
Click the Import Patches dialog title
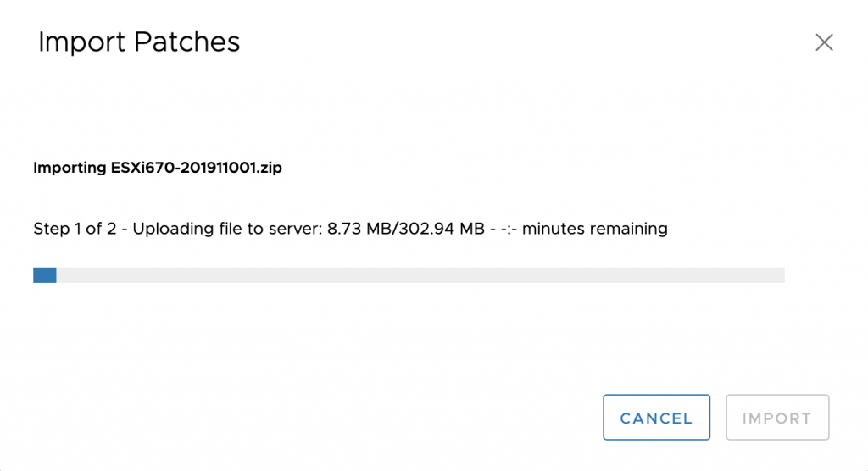[139, 42]
